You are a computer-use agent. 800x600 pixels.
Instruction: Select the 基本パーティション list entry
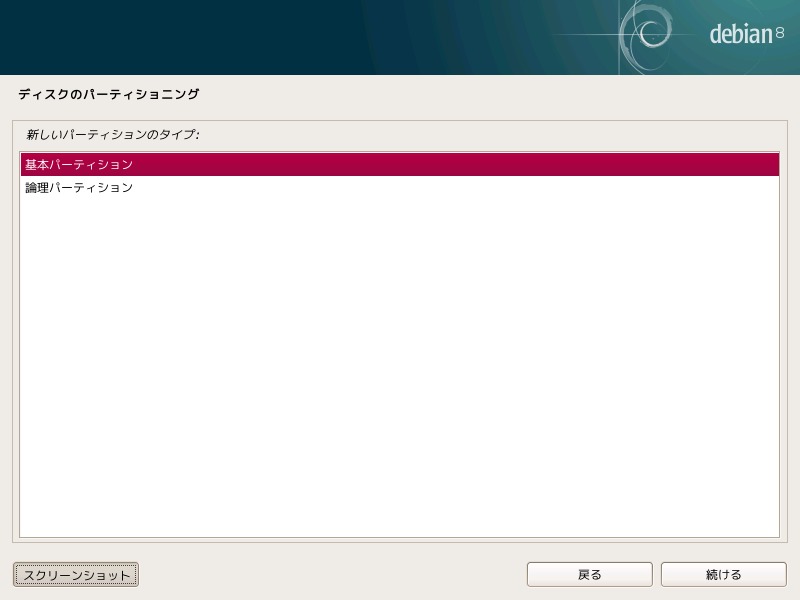[400, 164]
